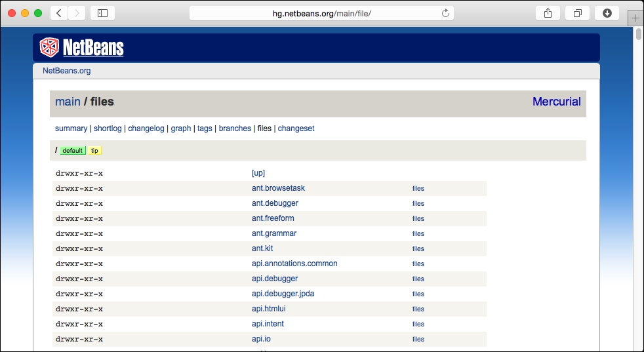Open the Downloads icon
The height and width of the screenshot is (352, 644).
(x=607, y=13)
